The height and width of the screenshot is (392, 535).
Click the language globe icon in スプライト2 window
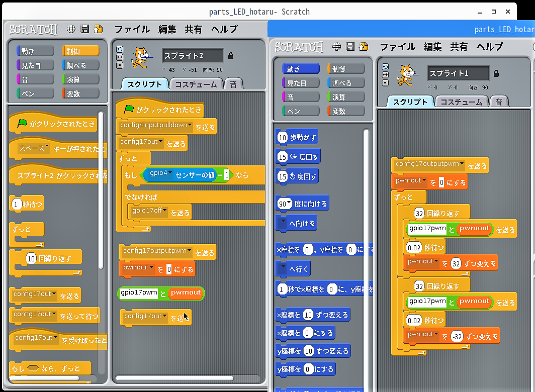[71, 29]
